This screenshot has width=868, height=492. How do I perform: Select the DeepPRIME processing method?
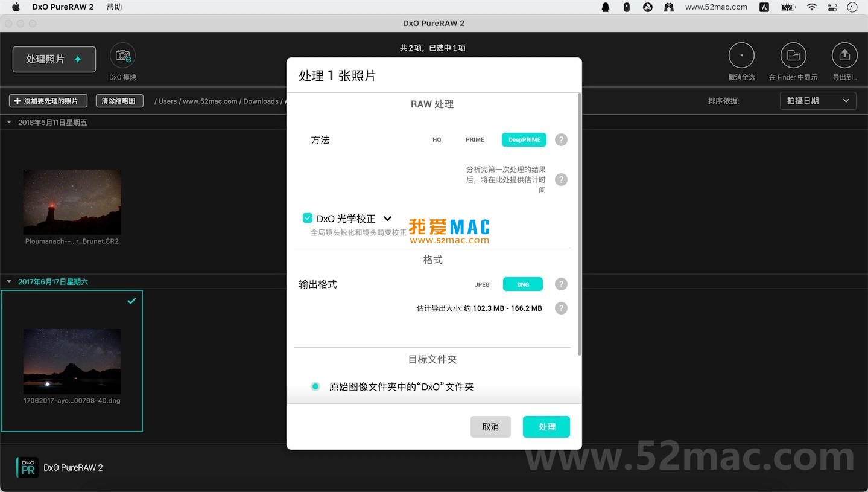[x=524, y=140]
